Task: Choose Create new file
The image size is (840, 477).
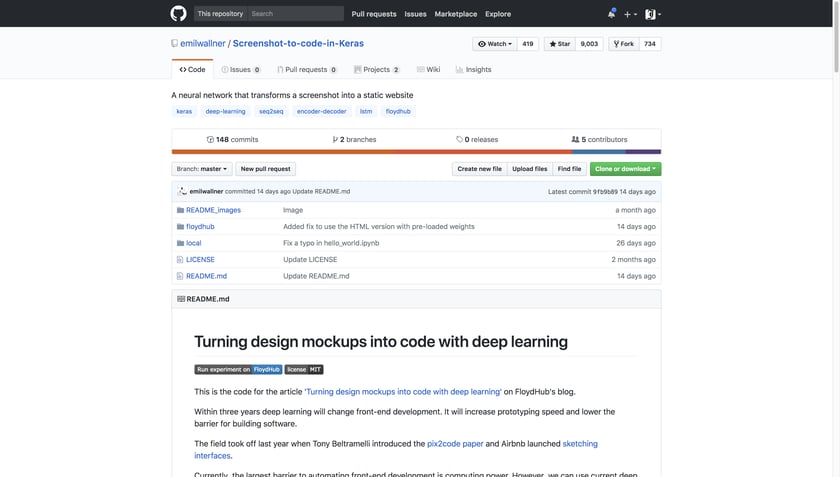Action: tap(479, 169)
